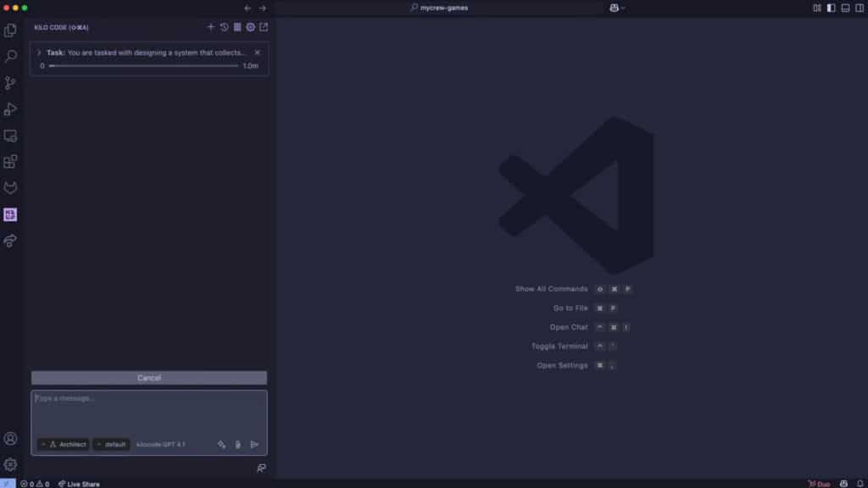This screenshot has width=868, height=488.
Task: Toggle the primary side bar
Action: [831, 8]
